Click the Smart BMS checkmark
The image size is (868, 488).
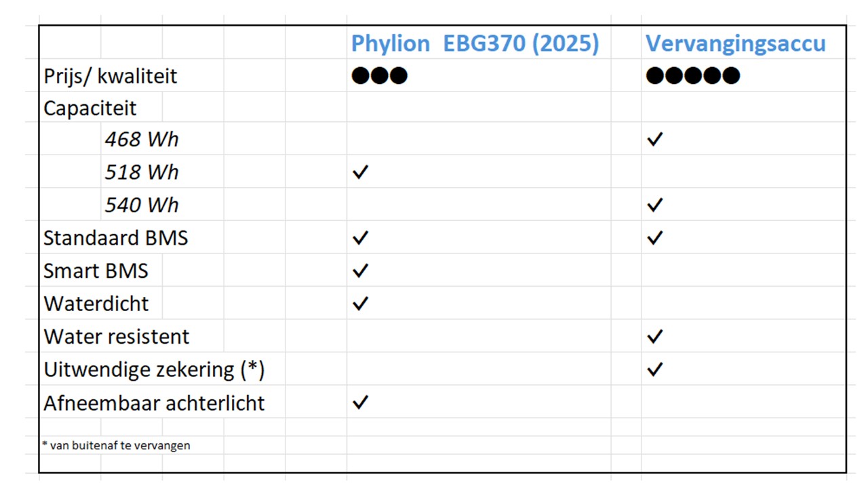pos(360,270)
